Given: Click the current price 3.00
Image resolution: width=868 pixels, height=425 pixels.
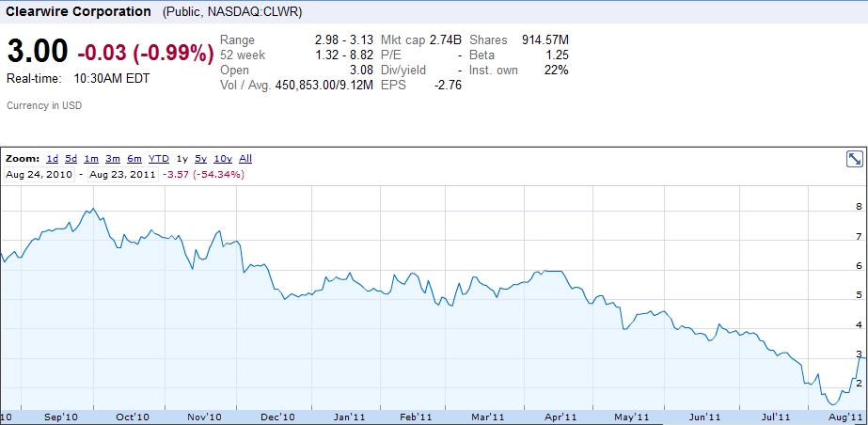Looking at the screenshot, I should click(x=37, y=51).
